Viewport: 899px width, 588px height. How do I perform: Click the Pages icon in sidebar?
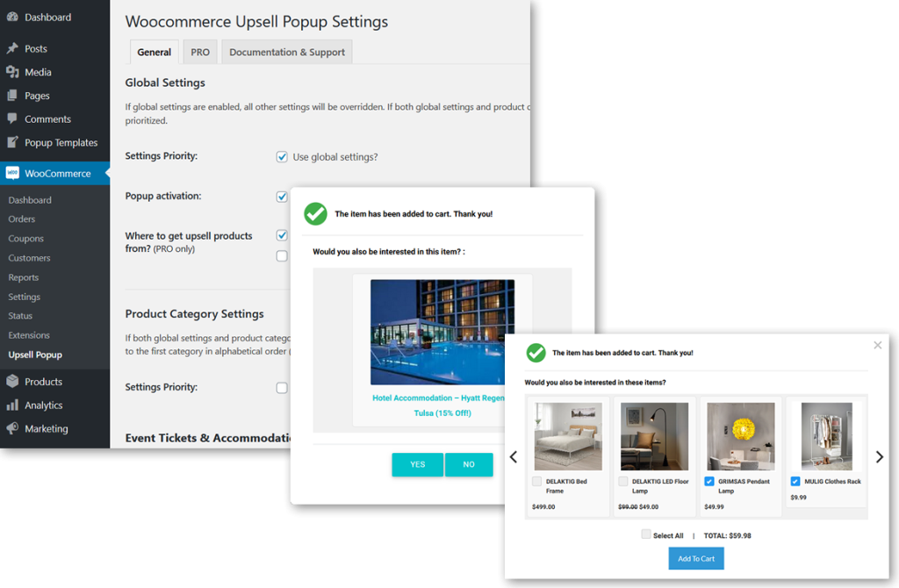[12, 96]
